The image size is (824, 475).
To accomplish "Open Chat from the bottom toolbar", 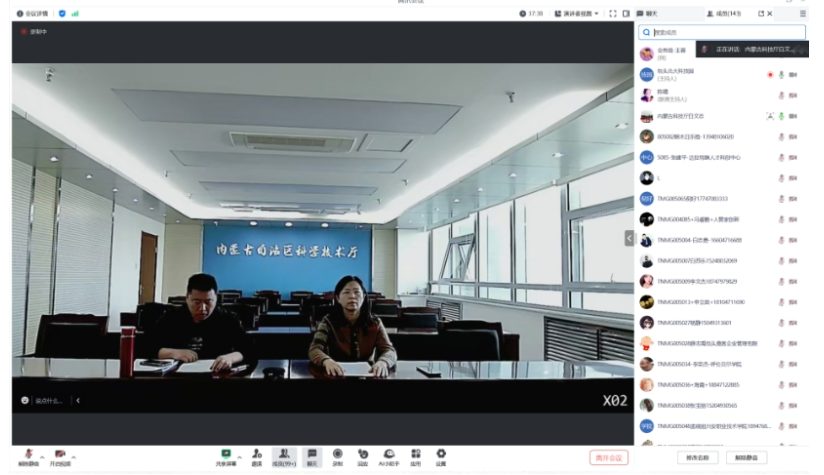I will click(x=312, y=457).
